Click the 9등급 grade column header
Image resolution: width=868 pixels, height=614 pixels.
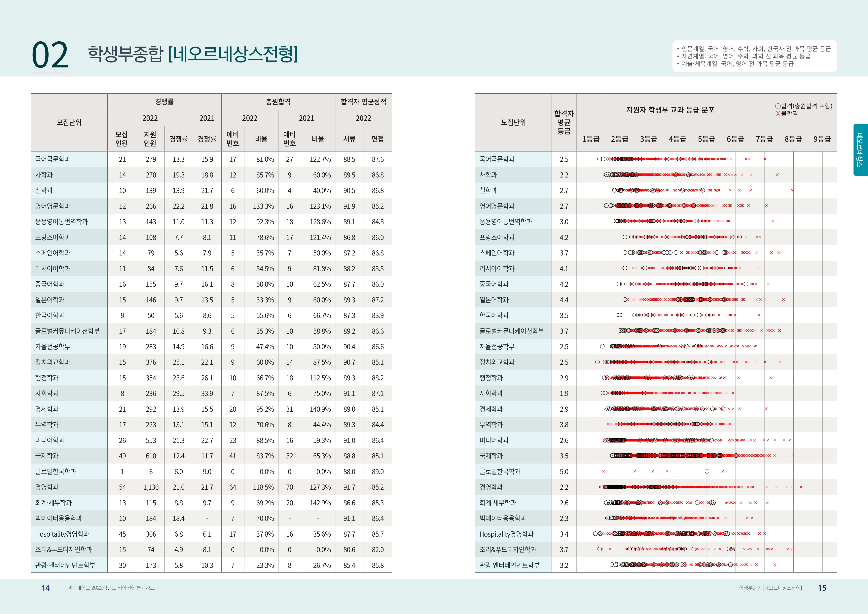coord(822,139)
